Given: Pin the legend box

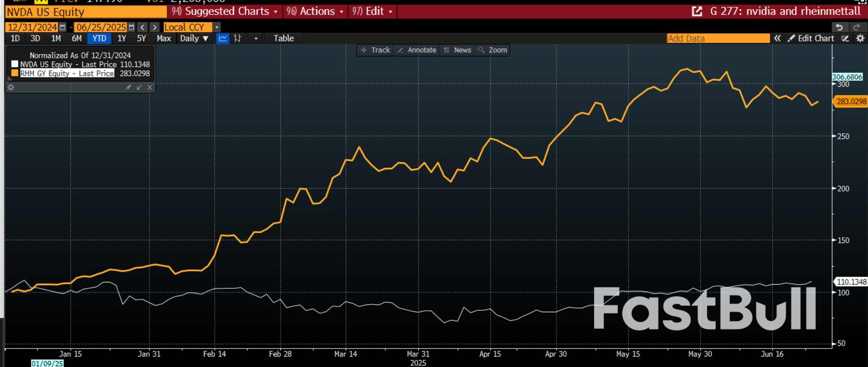Looking at the screenshot, I should 128,87.
